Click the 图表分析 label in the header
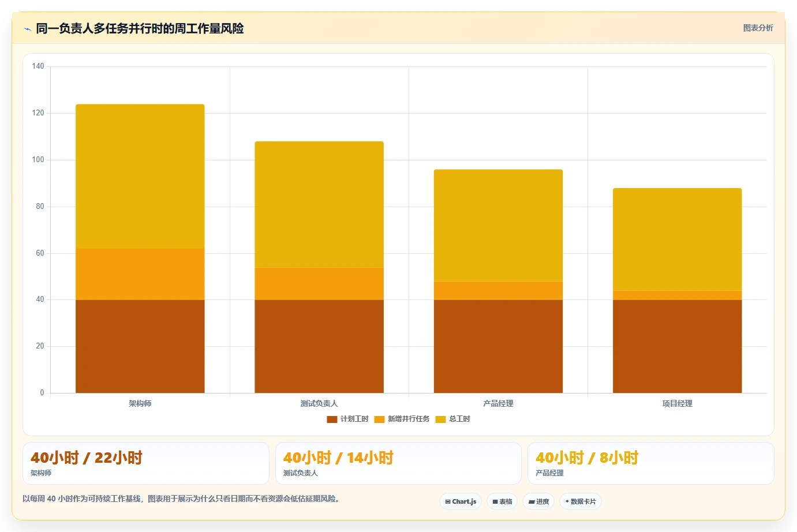Viewport: 797px width, 532px height. 758,28
